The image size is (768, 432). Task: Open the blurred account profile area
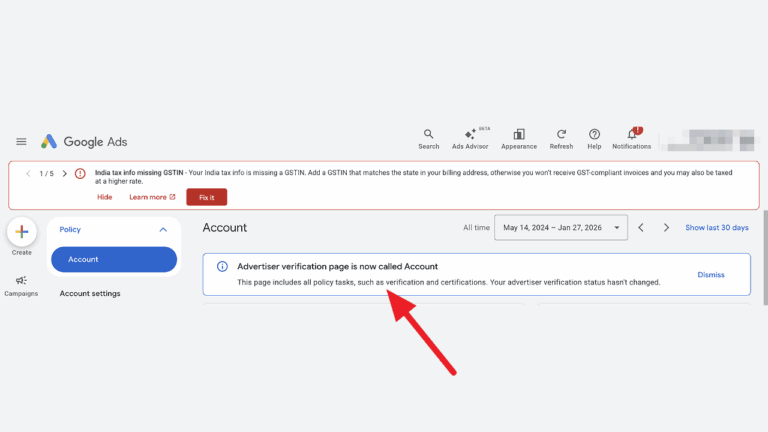click(x=708, y=140)
